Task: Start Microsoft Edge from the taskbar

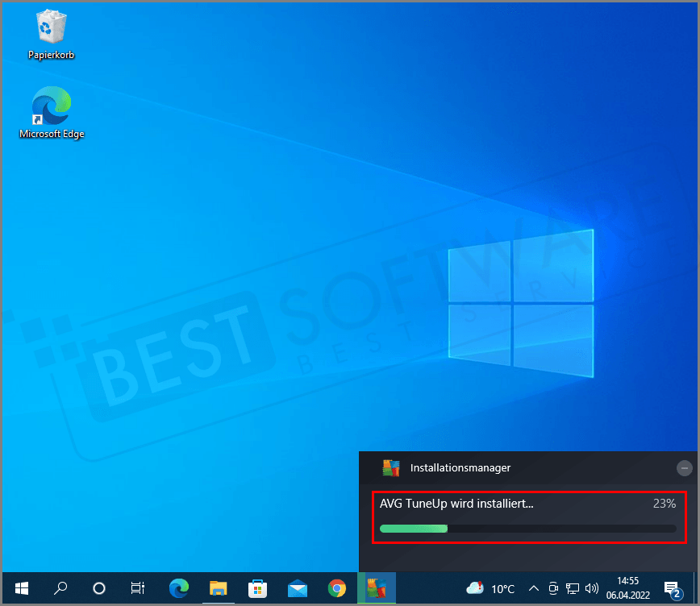Action: coord(178,588)
